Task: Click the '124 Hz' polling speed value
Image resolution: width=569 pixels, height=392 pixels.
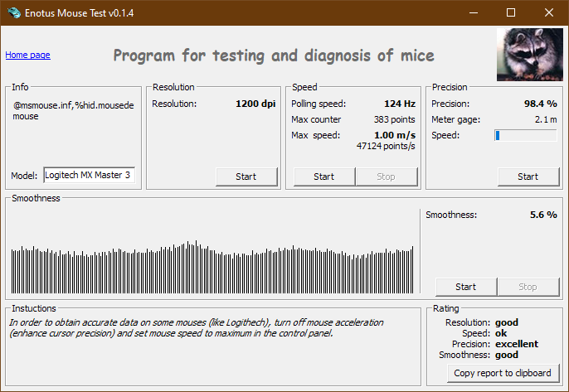Action: [400, 104]
